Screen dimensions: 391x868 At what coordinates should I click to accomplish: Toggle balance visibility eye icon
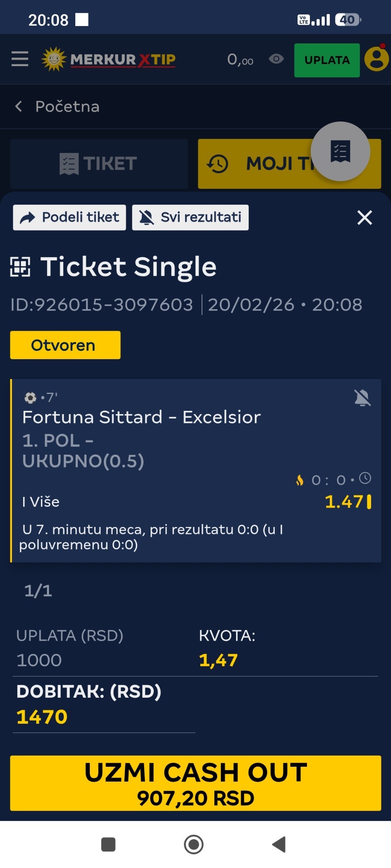coord(276,59)
